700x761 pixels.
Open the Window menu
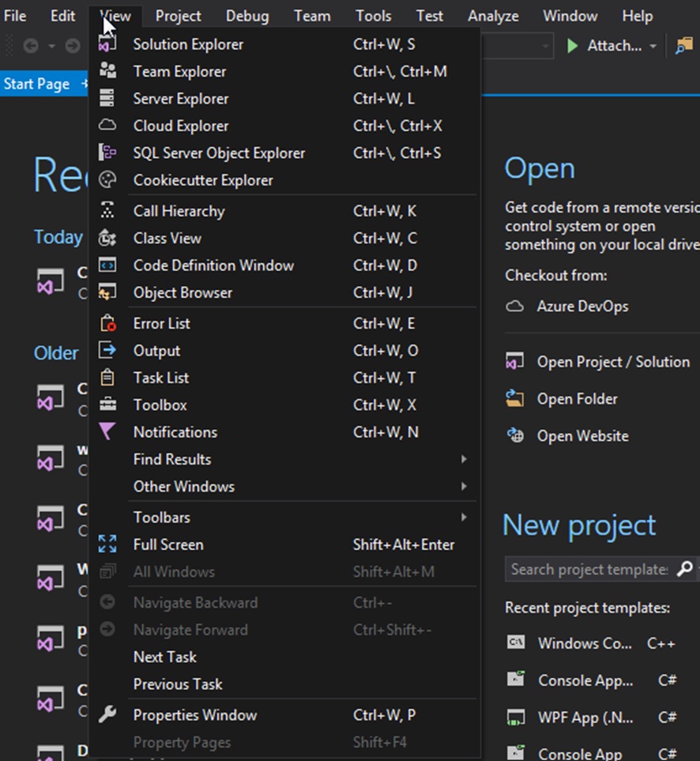570,16
